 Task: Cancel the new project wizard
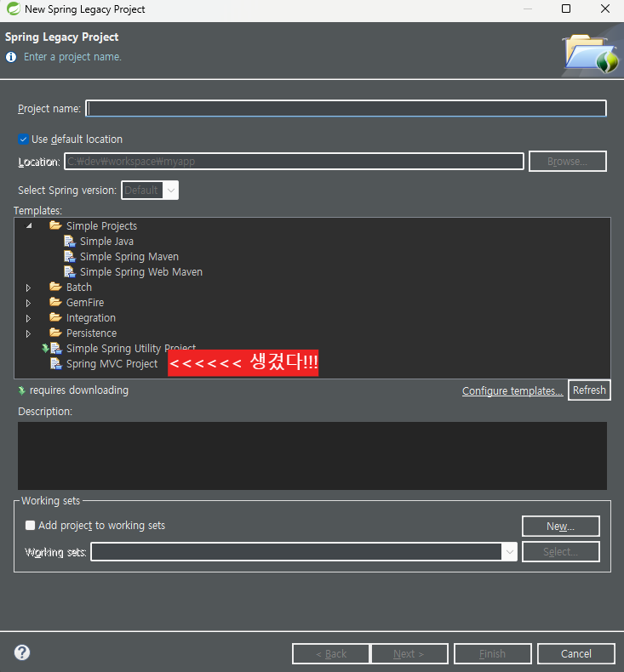[576, 653]
